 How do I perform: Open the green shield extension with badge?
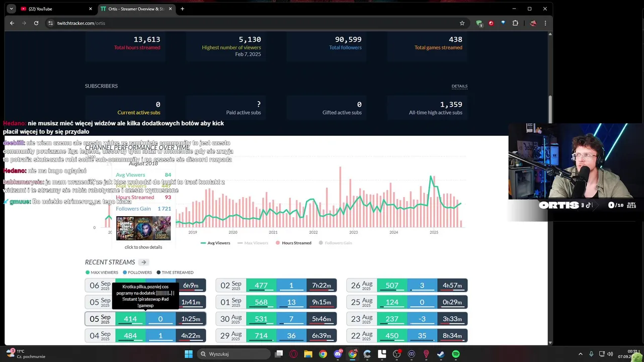(479, 23)
